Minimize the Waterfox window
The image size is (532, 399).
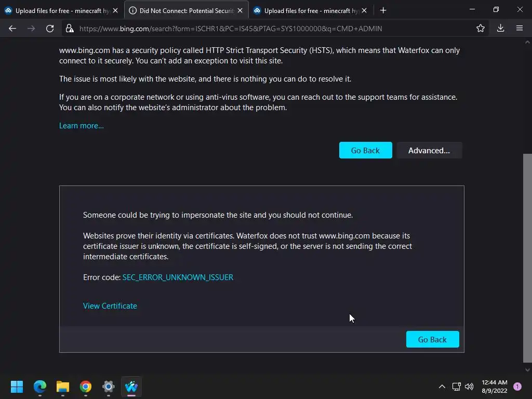point(472,9)
